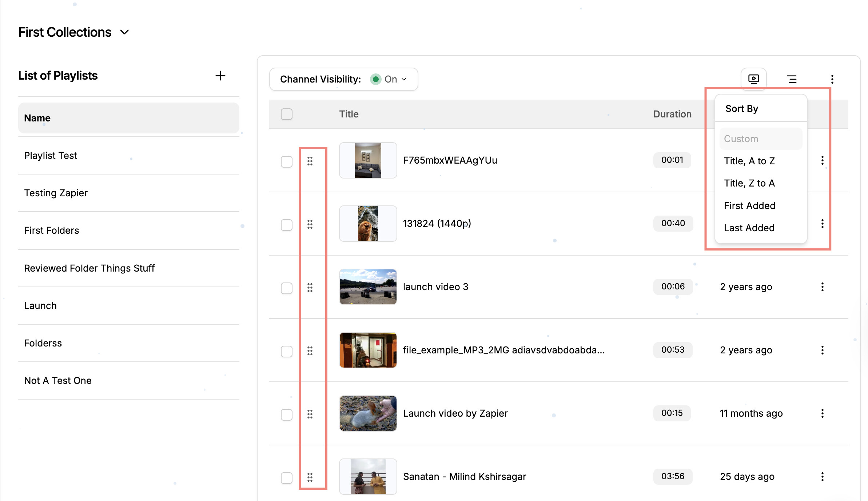Viewport: 868px width, 501px height.
Task: Open Reviewed Folder Things Stuff playlist
Action: [89, 268]
